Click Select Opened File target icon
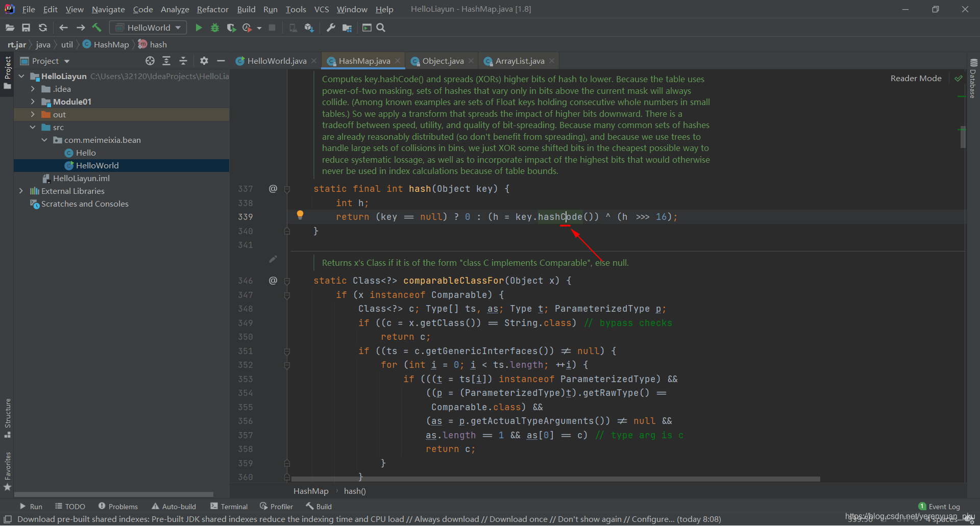The width and height of the screenshot is (980, 526). point(150,61)
